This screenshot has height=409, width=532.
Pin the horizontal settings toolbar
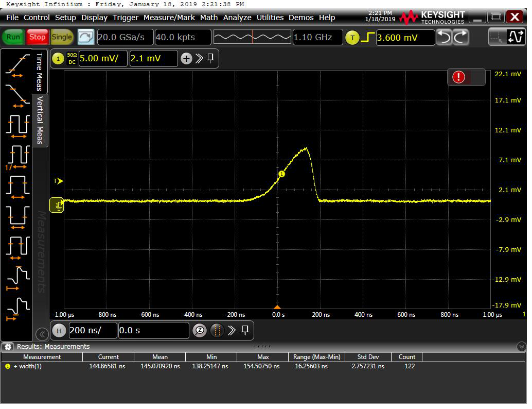245,330
